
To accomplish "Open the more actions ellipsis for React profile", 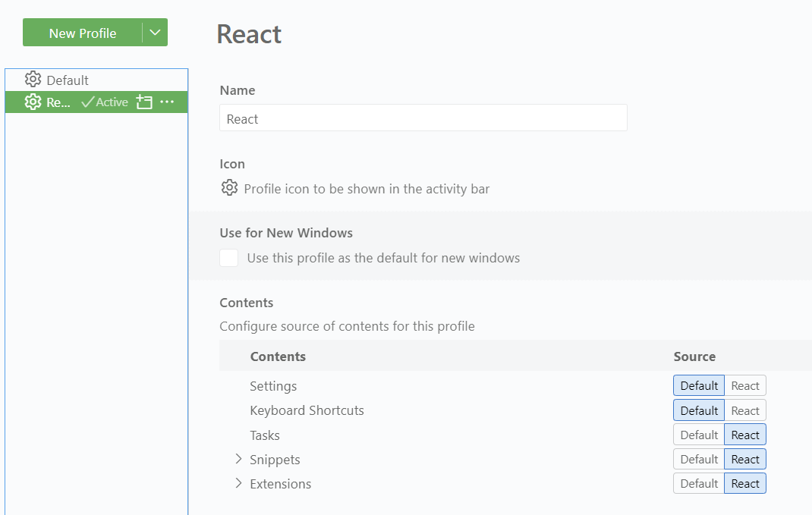I will 167,102.
